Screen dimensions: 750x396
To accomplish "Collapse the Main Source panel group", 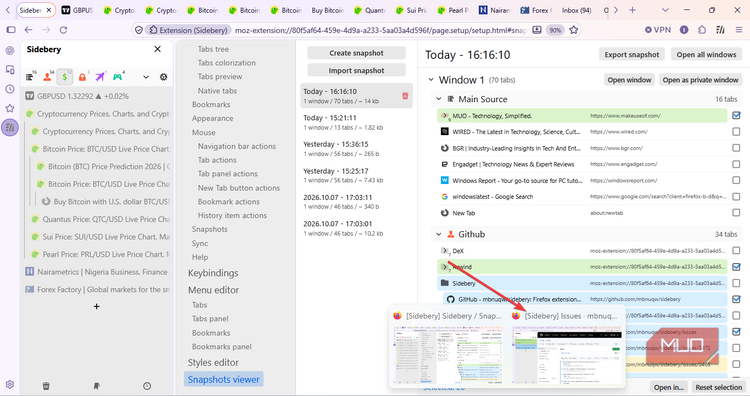I will click(439, 99).
